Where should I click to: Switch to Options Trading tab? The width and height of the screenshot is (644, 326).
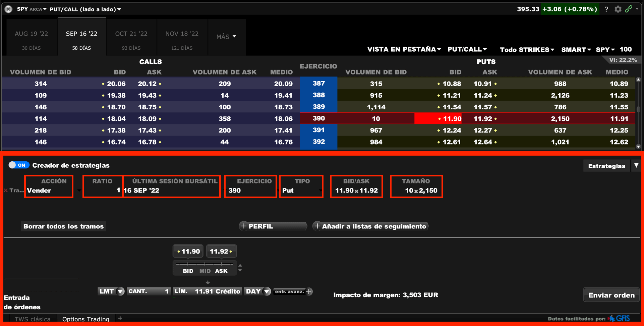86,319
